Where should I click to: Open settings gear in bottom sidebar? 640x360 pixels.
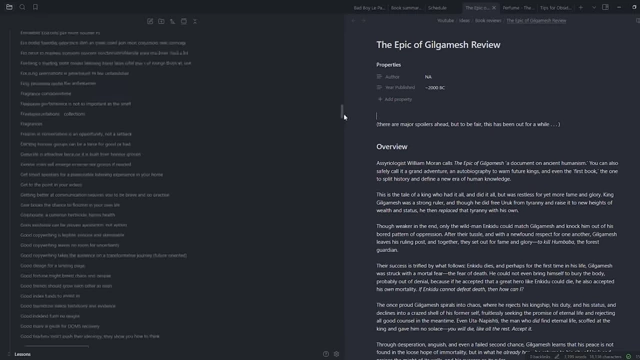[336, 354]
